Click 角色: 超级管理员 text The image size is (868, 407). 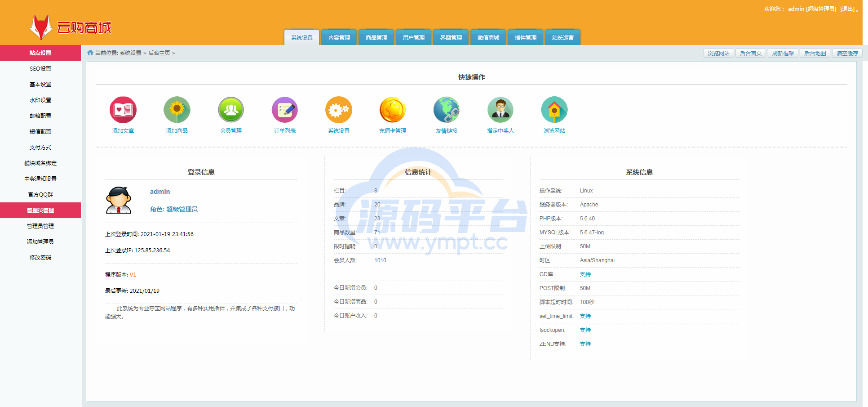[x=174, y=209]
